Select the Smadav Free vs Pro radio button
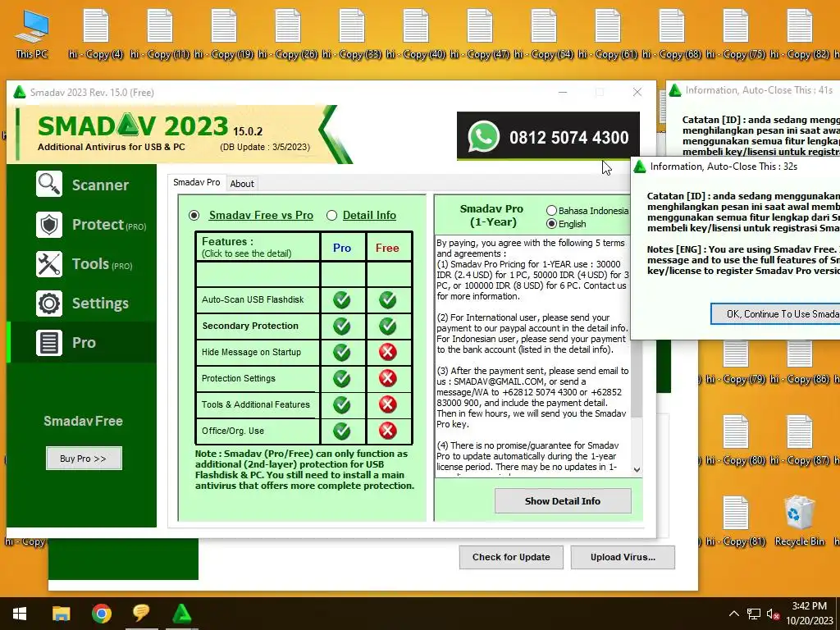 (194, 216)
